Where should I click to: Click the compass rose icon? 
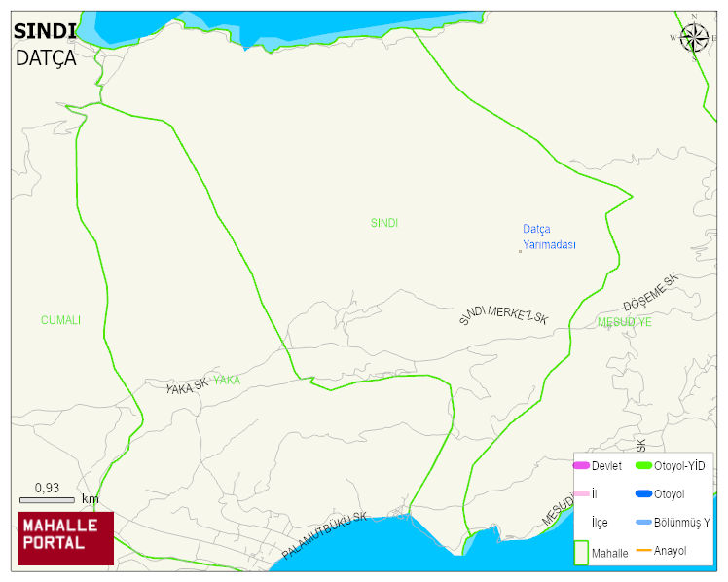tap(694, 37)
